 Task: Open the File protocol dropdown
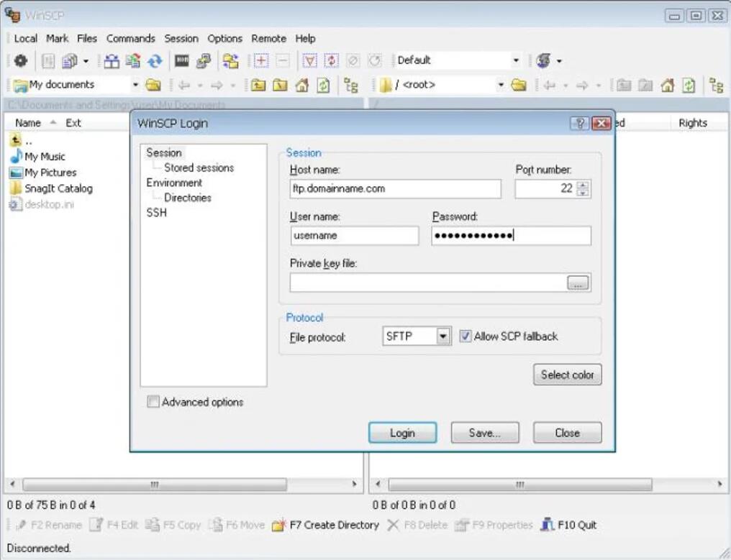pyautogui.click(x=442, y=336)
